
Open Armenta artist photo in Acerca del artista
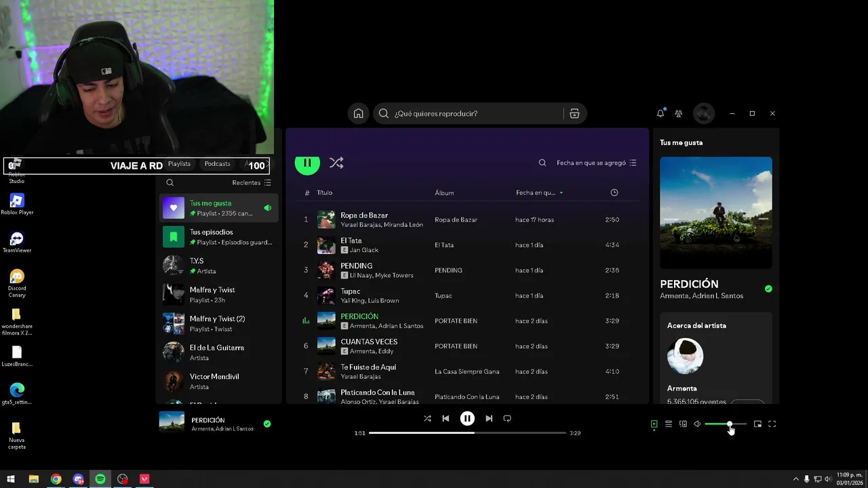(x=685, y=356)
